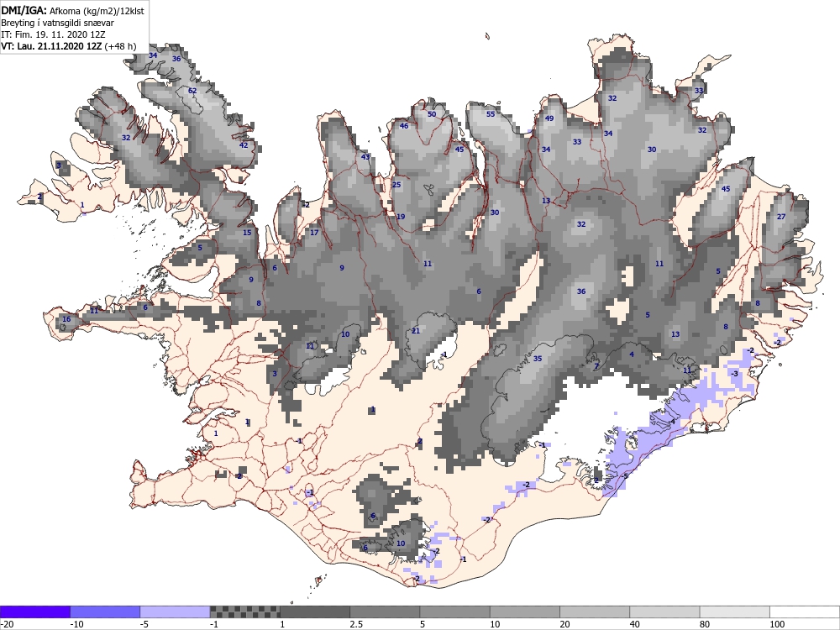This screenshot has width=840, height=630.
Task: Click the '-4' value on the southeast coast
Action: click(672, 422)
